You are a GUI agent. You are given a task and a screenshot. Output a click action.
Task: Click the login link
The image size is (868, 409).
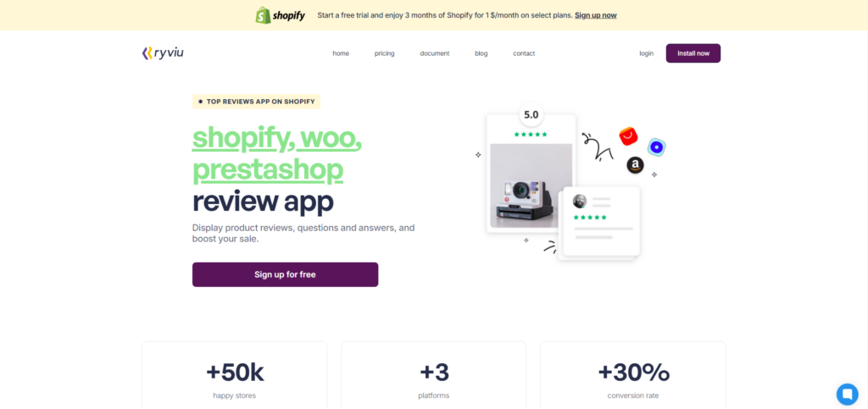point(646,53)
